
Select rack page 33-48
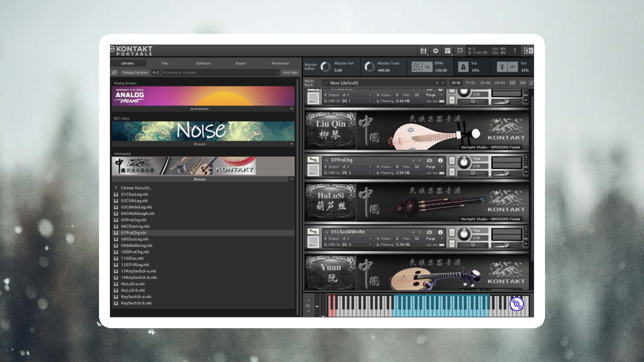click(485, 83)
